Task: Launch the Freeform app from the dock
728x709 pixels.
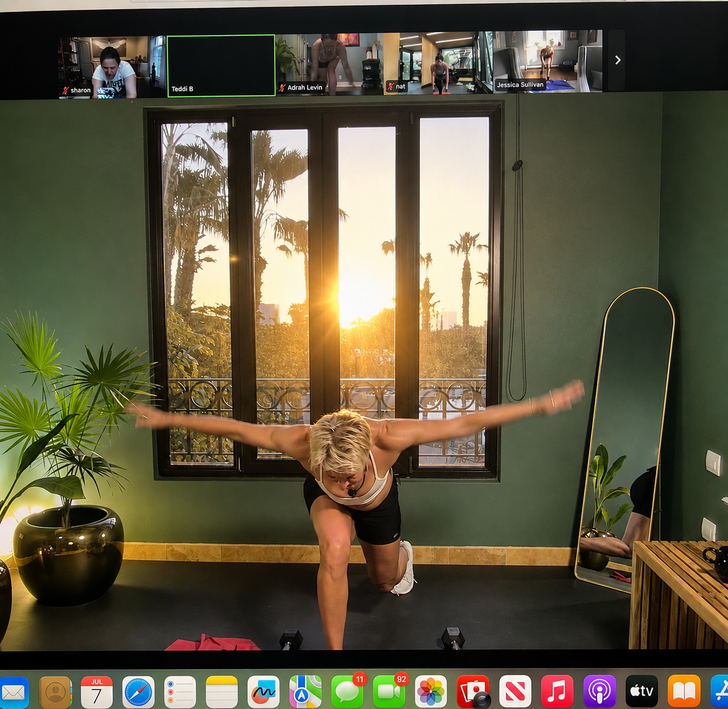Action: click(x=264, y=692)
